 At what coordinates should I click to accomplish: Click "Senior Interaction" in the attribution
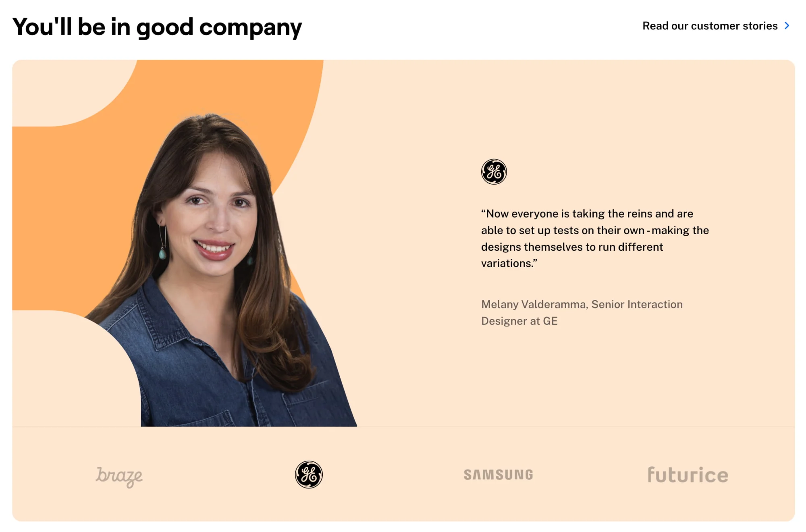pos(637,304)
